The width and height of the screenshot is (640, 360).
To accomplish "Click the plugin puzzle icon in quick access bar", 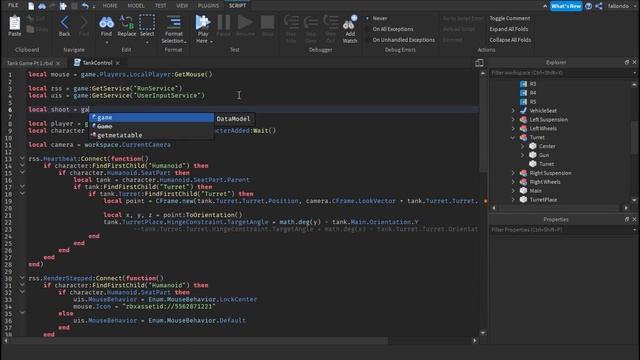I will click(63, 6).
